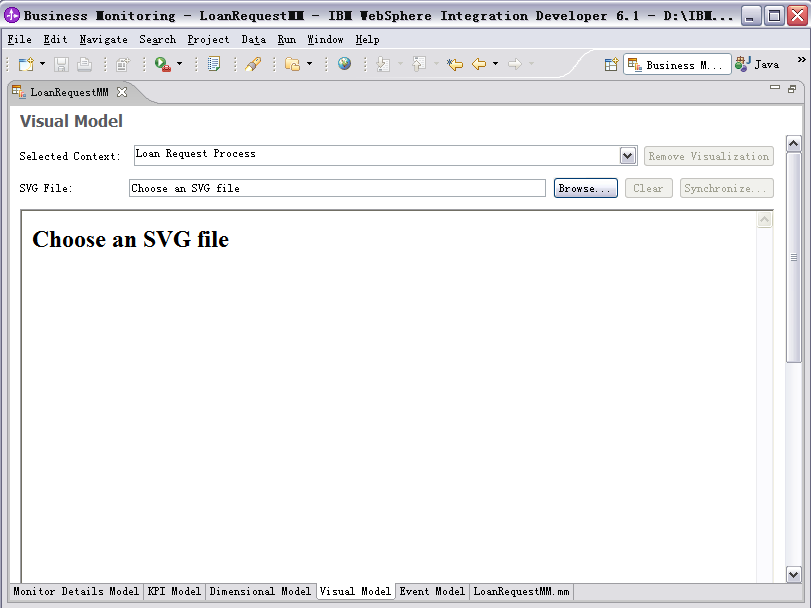Click the folder open toolbar icon

[x=292, y=64]
